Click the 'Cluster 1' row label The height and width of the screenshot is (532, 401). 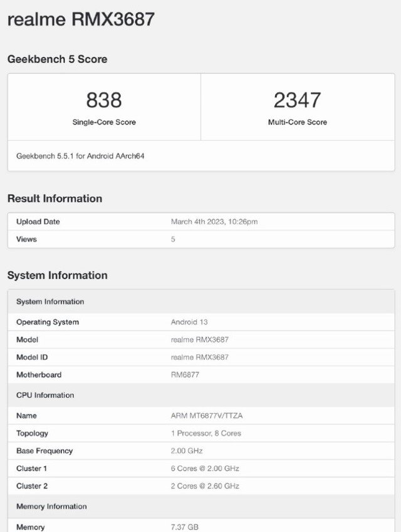[31, 469]
